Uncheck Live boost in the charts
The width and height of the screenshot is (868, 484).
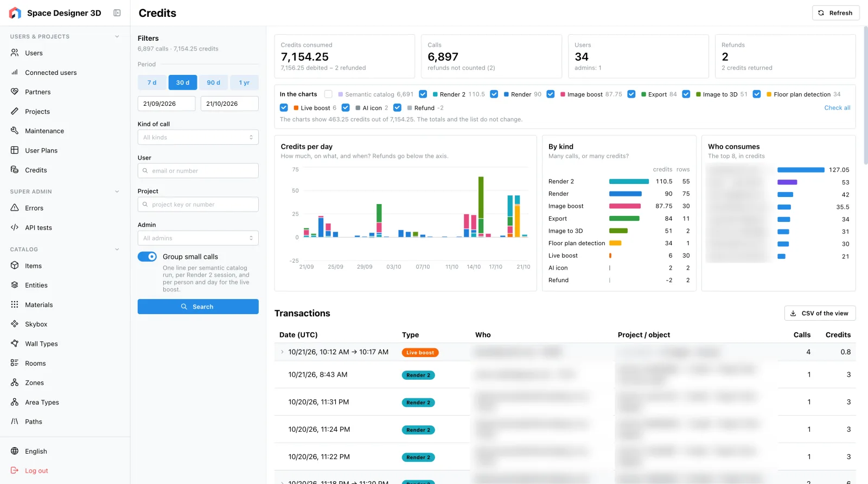click(284, 108)
